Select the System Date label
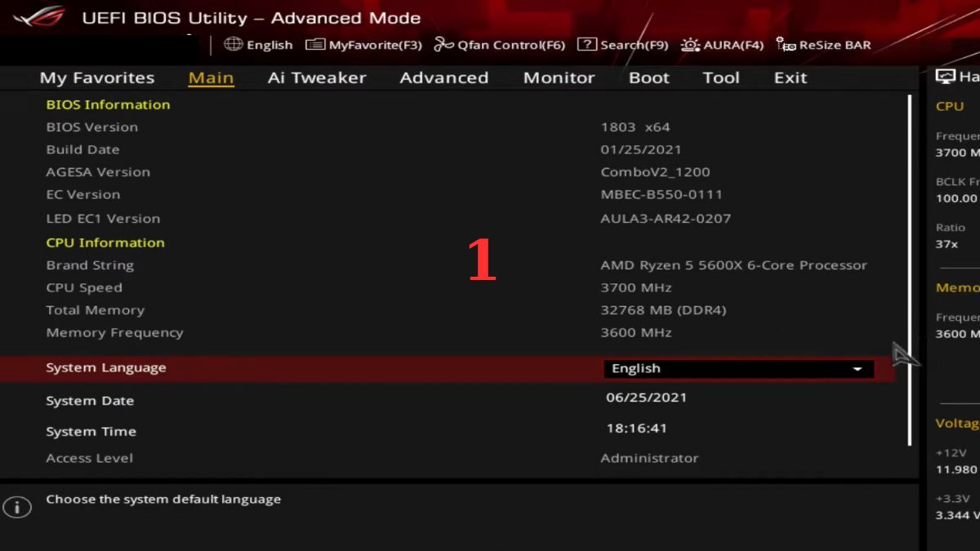 coord(90,402)
